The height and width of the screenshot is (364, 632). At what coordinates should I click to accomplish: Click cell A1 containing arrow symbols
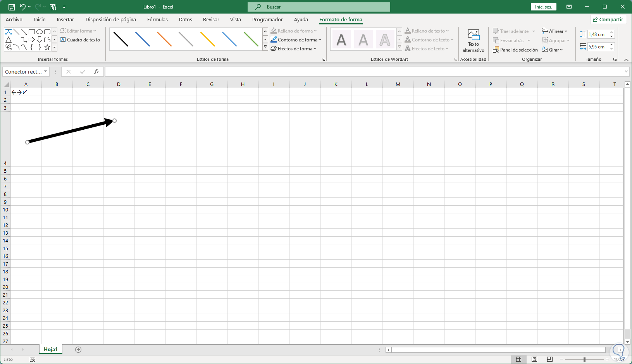26,92
